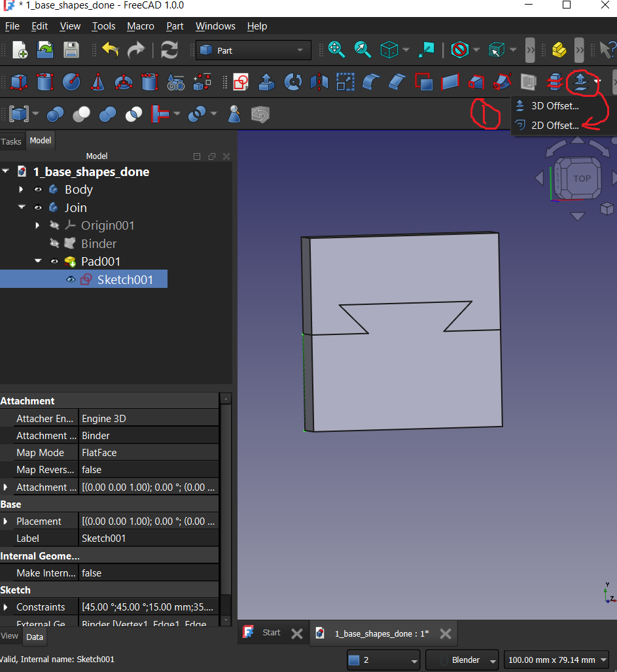This screenshot has height=672, width=617.
Task: Create a Sphere primitive
Action: (x=71, y=82)
